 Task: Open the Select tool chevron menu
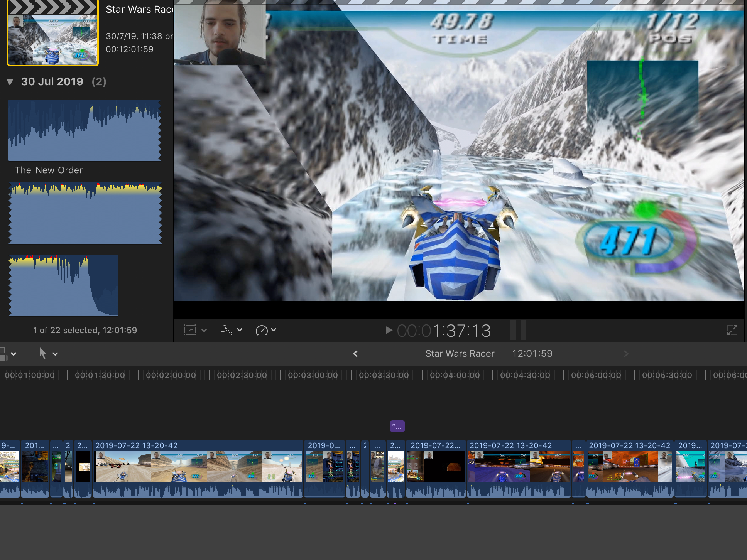(55, 354)
